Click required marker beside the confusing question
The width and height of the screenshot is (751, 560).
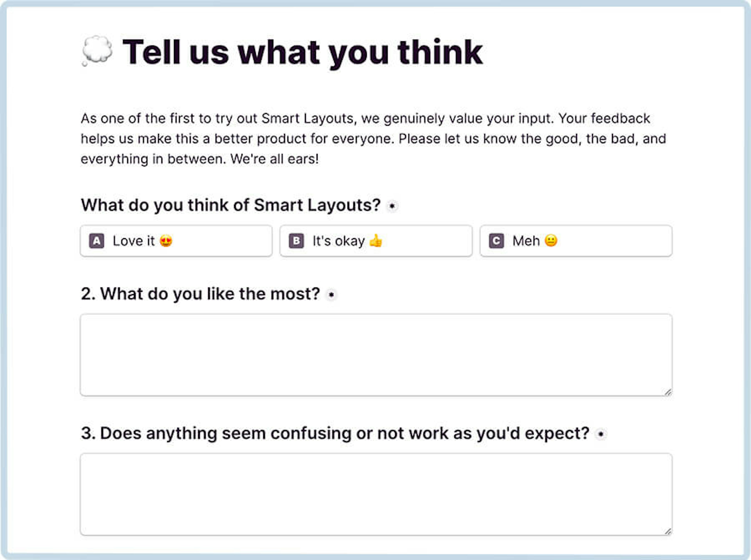601,434
